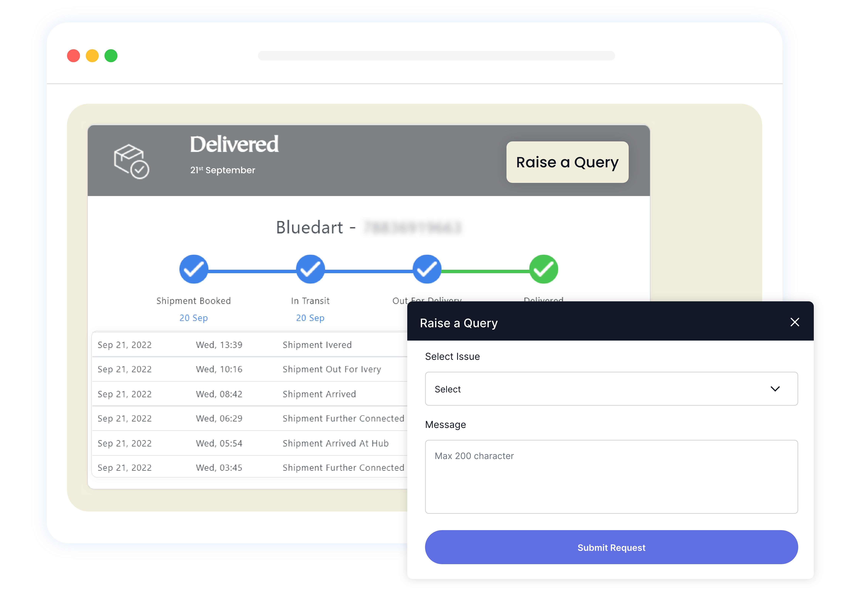Submit the request via the purple button
Image resolution: width=856 pixels, height=616 pixels.
(x=611, y=547)
